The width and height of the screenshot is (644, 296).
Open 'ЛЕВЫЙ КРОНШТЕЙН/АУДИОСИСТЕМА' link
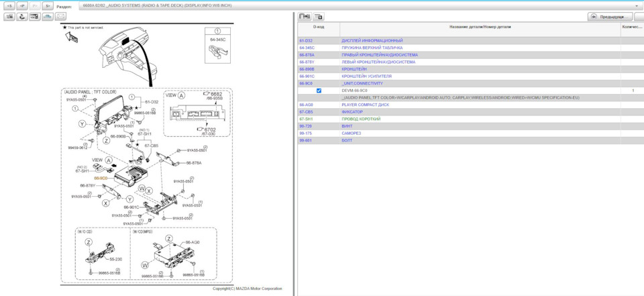(378, 62)
